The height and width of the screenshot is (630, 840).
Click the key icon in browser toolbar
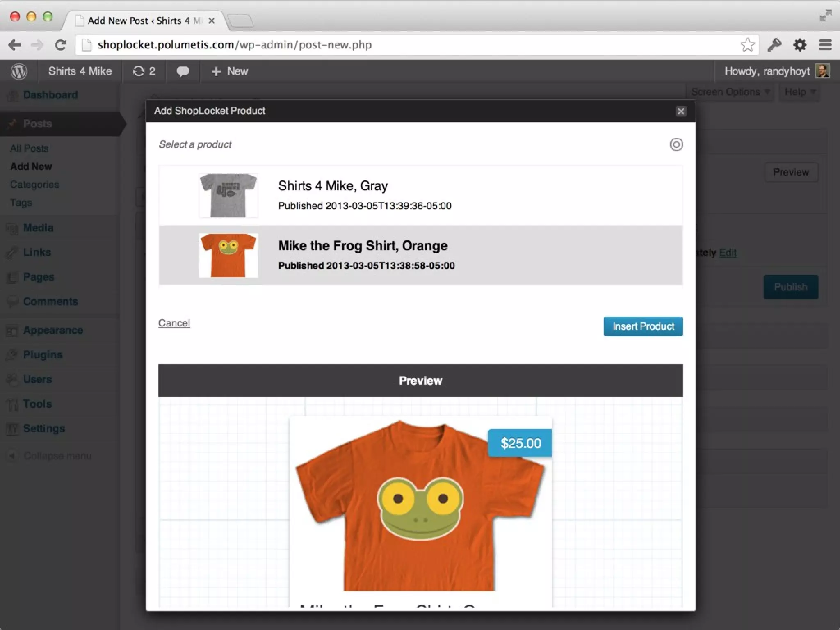point(774,45)
